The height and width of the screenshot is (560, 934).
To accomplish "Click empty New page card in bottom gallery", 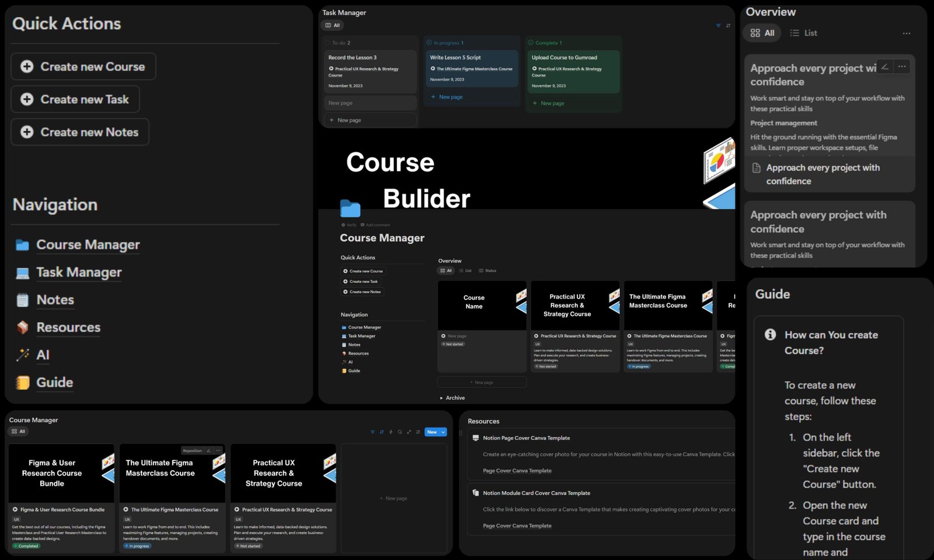I will click(x=394, y=498).
